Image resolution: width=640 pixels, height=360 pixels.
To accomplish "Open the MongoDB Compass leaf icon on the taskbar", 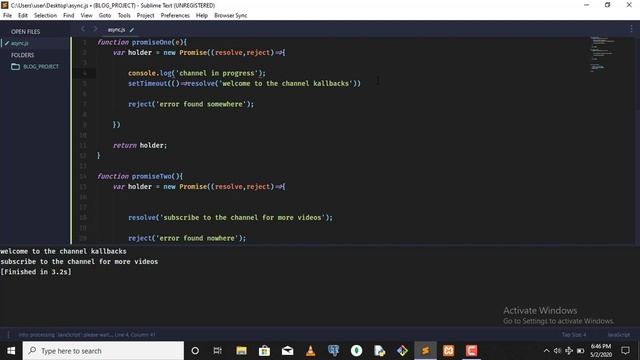I will 356,351.
